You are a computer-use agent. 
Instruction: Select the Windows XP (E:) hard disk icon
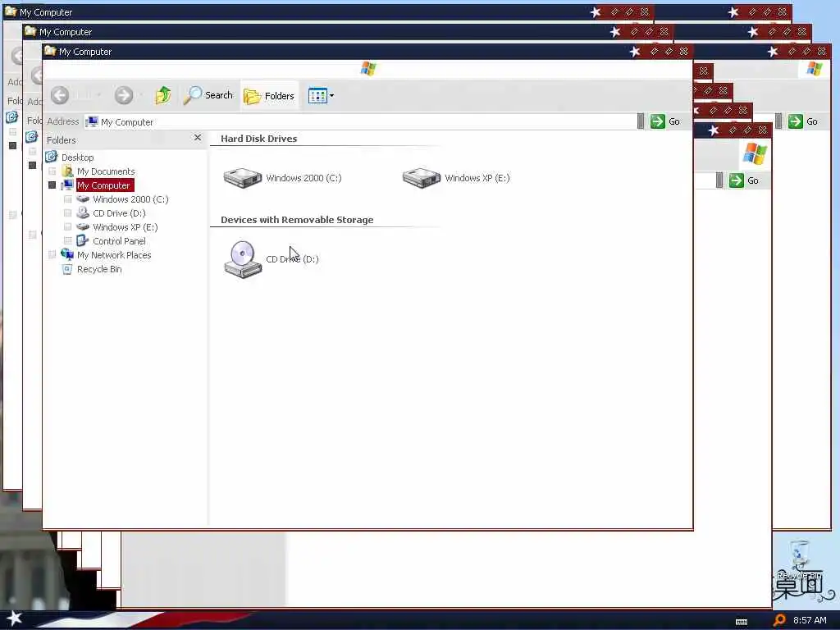421,178
